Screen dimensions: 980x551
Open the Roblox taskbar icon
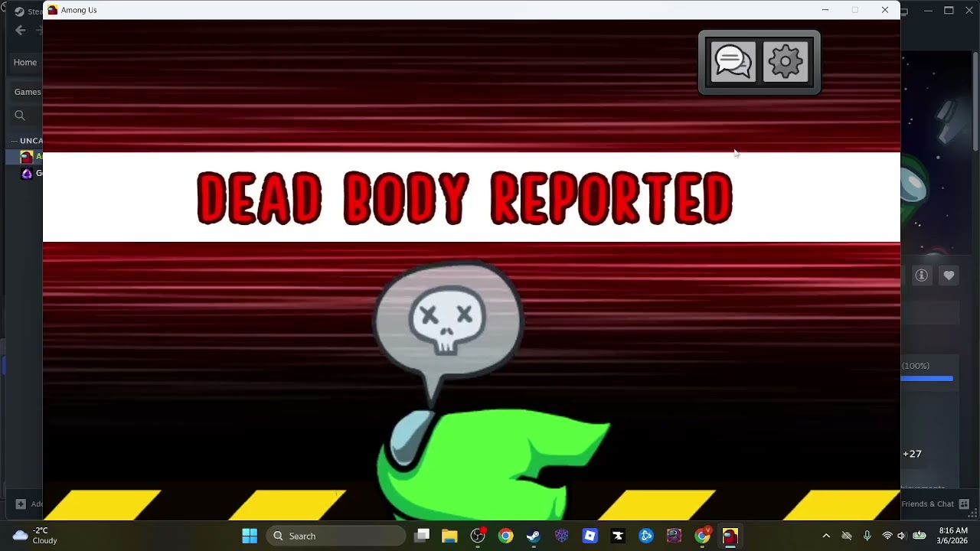click(x=590, y=536)
